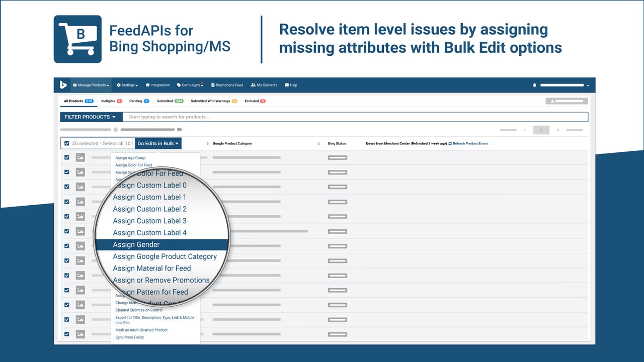The width and height of the screenshot is (644, 362).
Task: Open Promotions Feed in the navbar
Action: click(227, 85)
